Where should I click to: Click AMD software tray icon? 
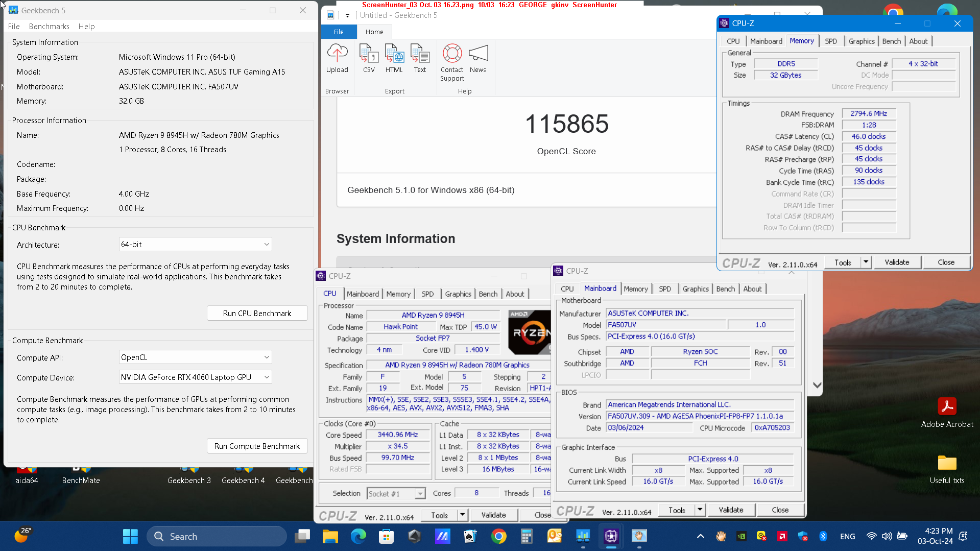782,536
